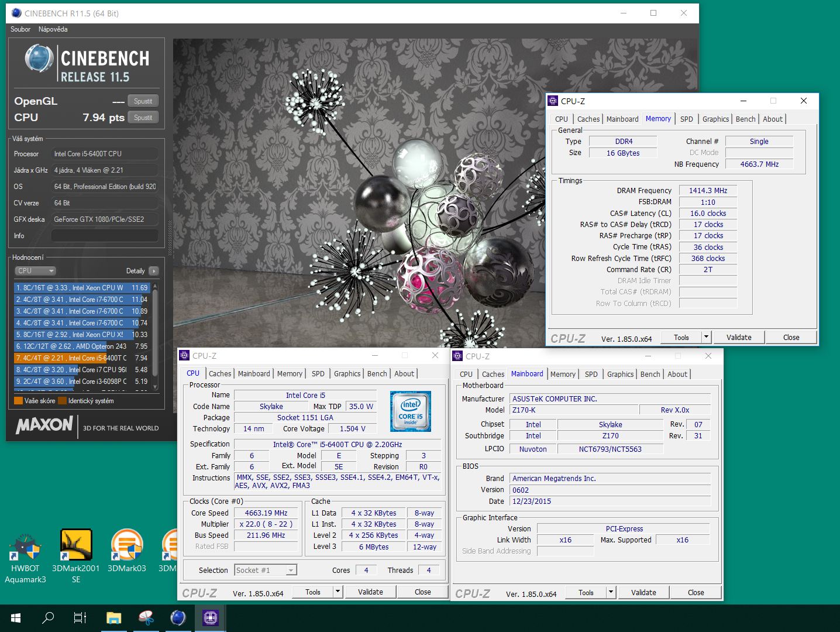Screen dimensions: 840x632
Task: Select ranking row 1 Intel Xeon 11.69
Action: [x=82, y=288]
